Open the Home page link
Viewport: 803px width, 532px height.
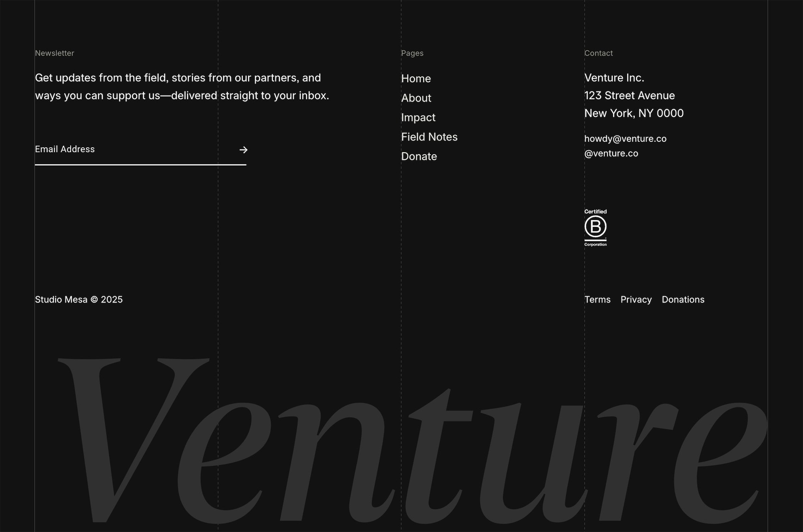click(x=416, y=79)
